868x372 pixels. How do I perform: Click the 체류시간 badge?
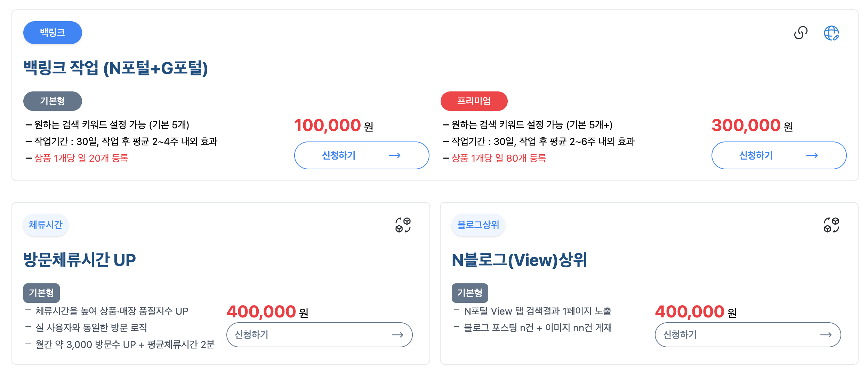pos(46,225)
